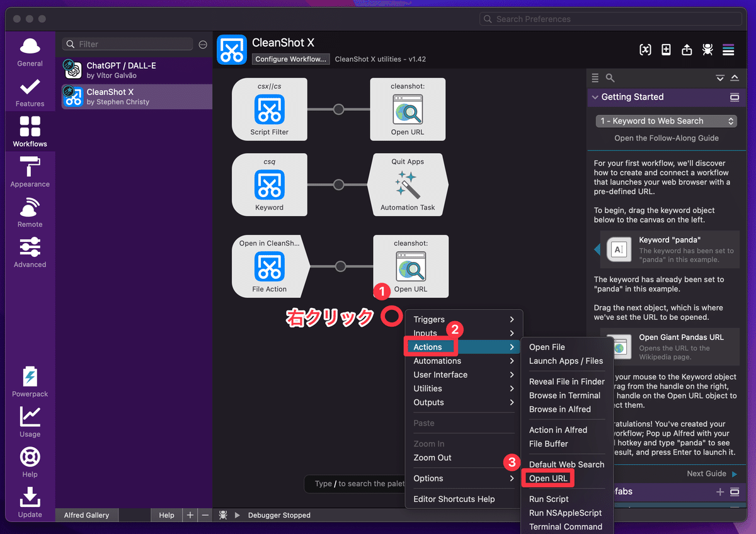Open the Alfred Gallery button
Image resolution: width=756 pixels, height=534 pixels.
(x=86, y=515)
